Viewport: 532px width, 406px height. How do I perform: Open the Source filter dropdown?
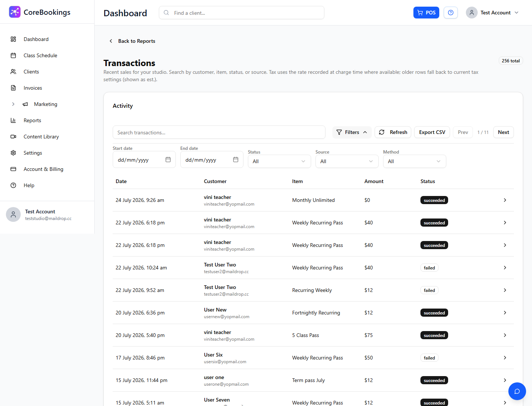click(x=347, y=161)
